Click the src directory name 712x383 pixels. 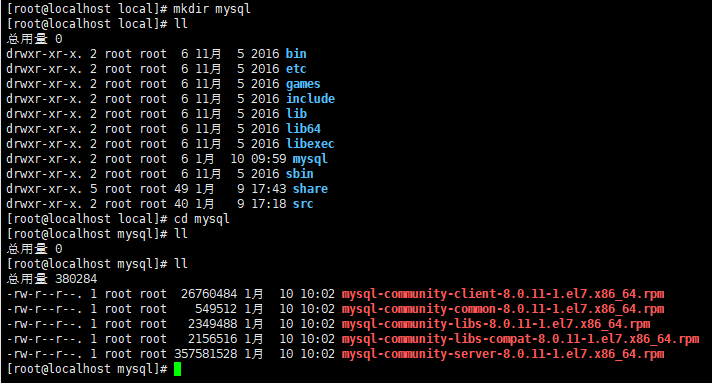pos(303,204)
